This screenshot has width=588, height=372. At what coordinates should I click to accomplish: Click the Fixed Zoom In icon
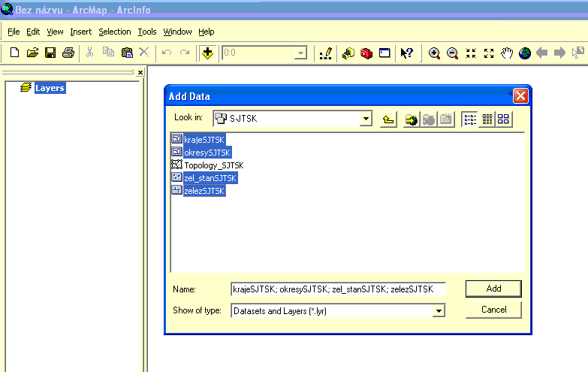(471, 53)
